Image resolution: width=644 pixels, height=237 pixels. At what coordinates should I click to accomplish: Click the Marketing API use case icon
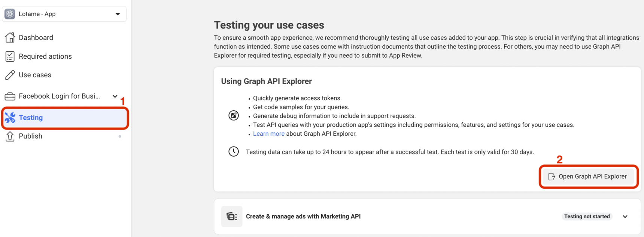click(232, 216)
